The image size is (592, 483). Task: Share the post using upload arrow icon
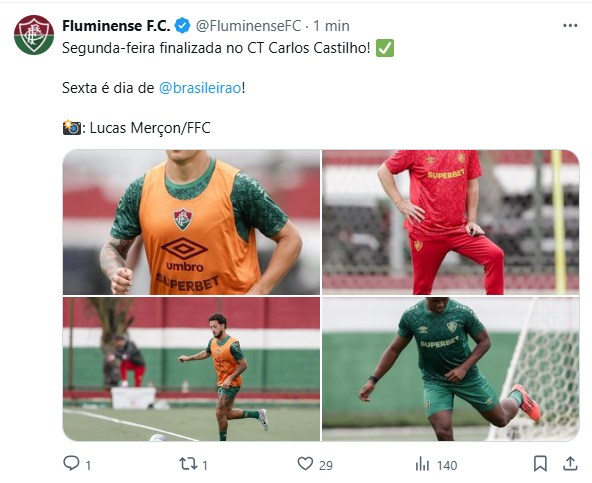tap(570, 464)
